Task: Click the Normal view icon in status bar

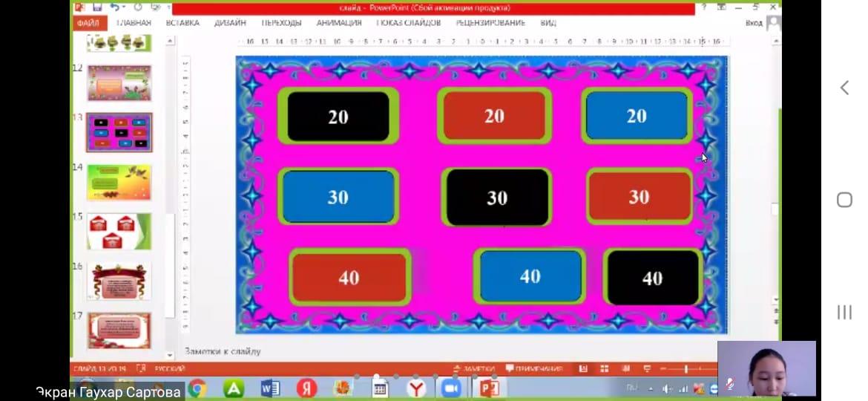Action: (x=583, y=368)
